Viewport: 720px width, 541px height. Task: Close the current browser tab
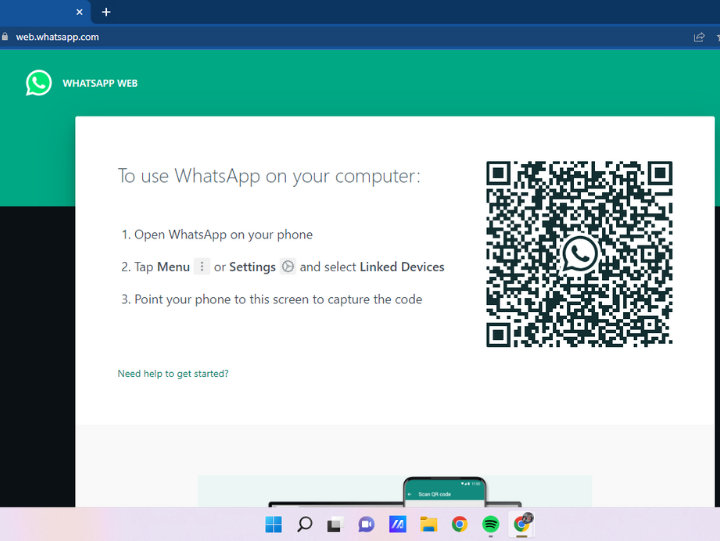pyautogui.click(x=79, y=12)
